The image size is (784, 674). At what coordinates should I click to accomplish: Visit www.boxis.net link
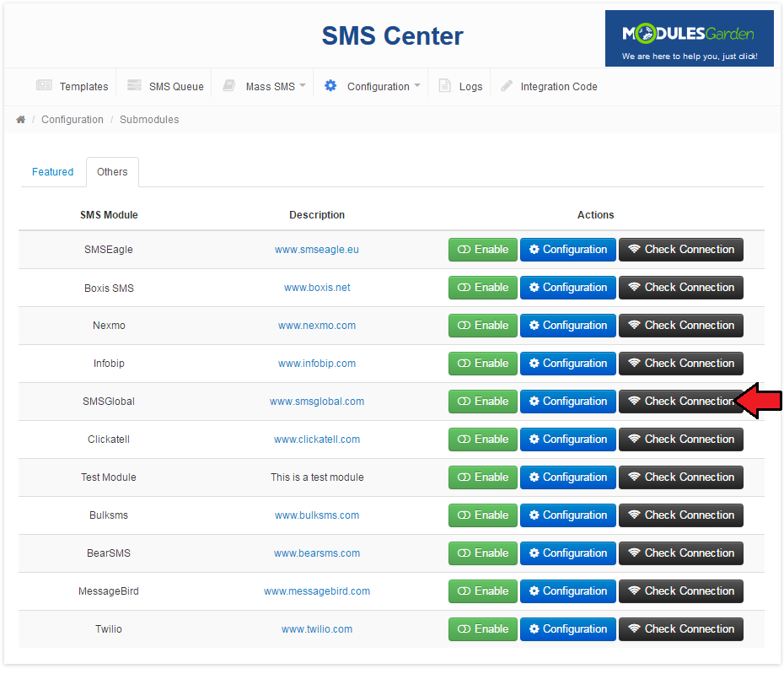(317, 288)
